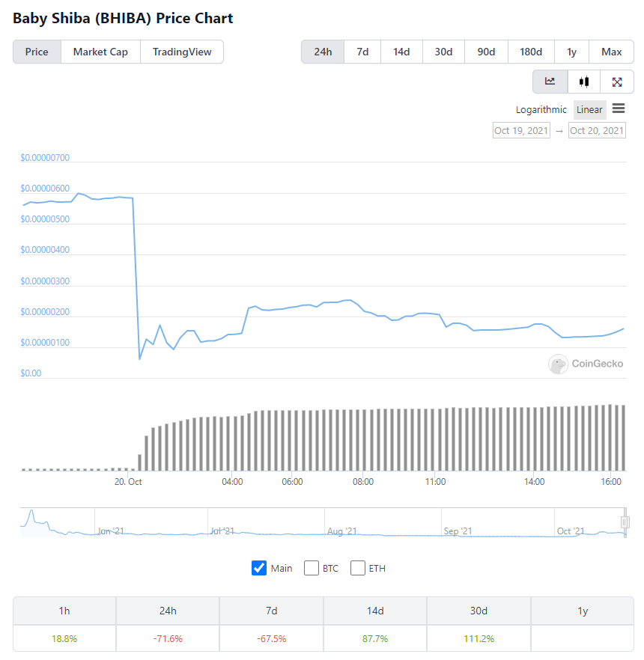
Task: Enable the ETH comparison checkbox
Action: 358,568
